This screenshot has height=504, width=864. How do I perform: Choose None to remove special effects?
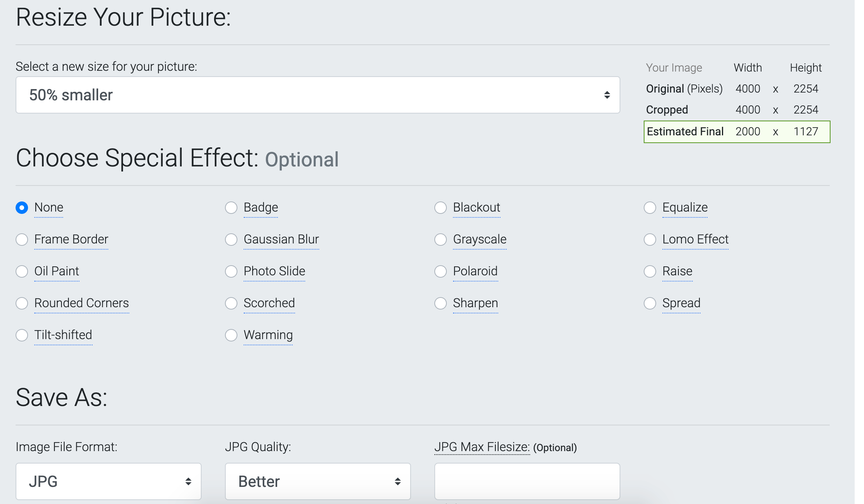coord(22,208)
